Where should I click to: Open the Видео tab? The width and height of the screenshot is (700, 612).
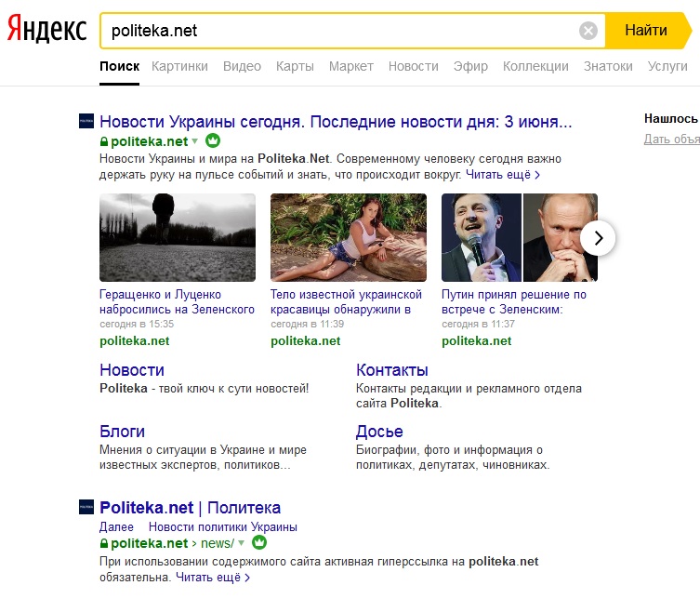pos(242,66)
